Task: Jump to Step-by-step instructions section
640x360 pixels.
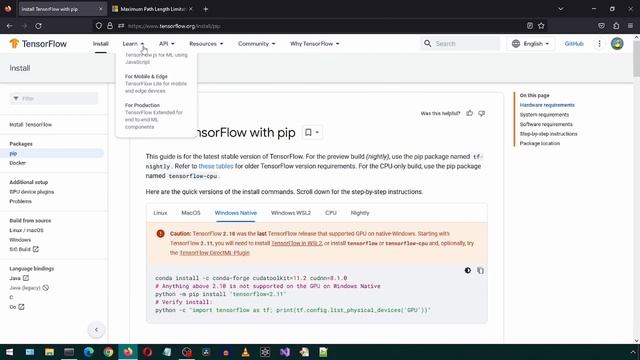Action: 548,134
